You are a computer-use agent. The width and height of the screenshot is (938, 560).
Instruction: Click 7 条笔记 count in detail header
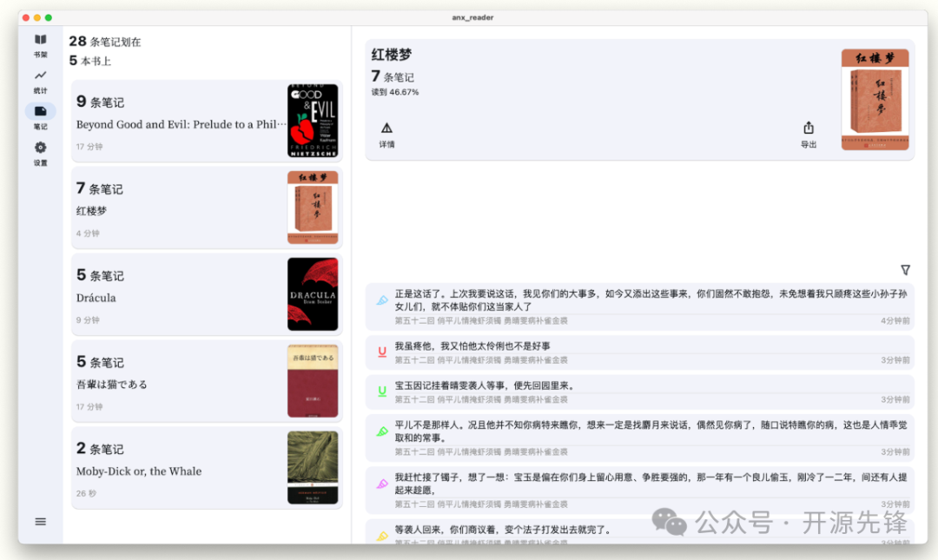coord(393,76)
